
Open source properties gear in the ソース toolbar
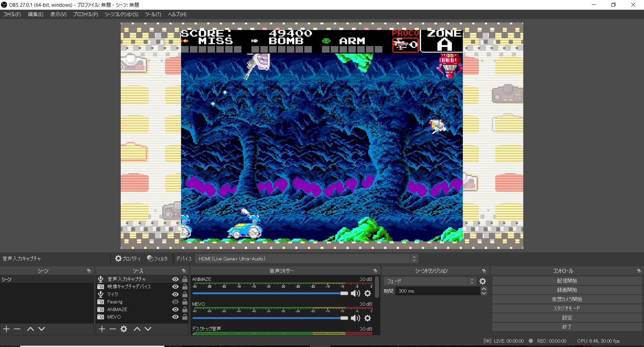(x=124, y=329)
